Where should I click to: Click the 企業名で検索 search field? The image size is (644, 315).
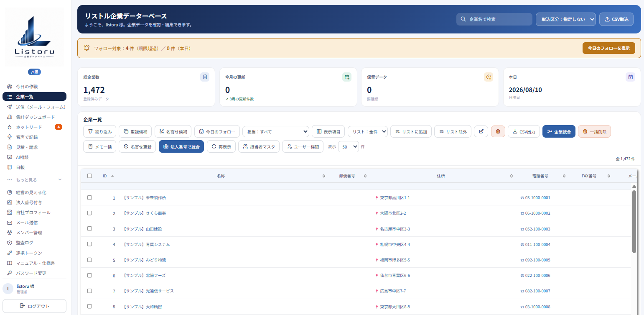(x=494, y=19)
